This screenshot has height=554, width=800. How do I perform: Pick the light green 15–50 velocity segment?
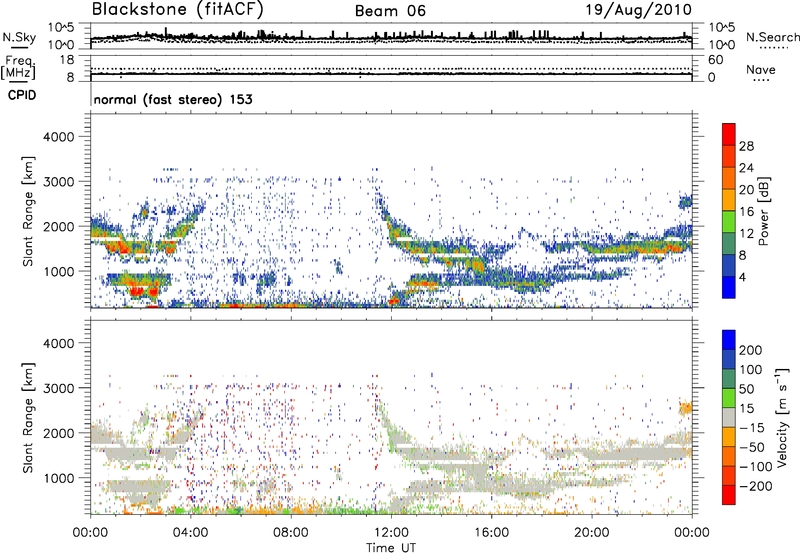click(729, 398)
